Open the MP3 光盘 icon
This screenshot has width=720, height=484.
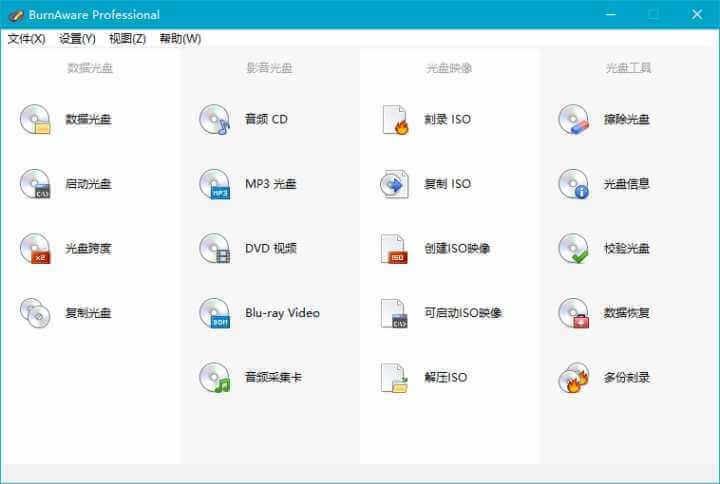(x=214, y=184)
